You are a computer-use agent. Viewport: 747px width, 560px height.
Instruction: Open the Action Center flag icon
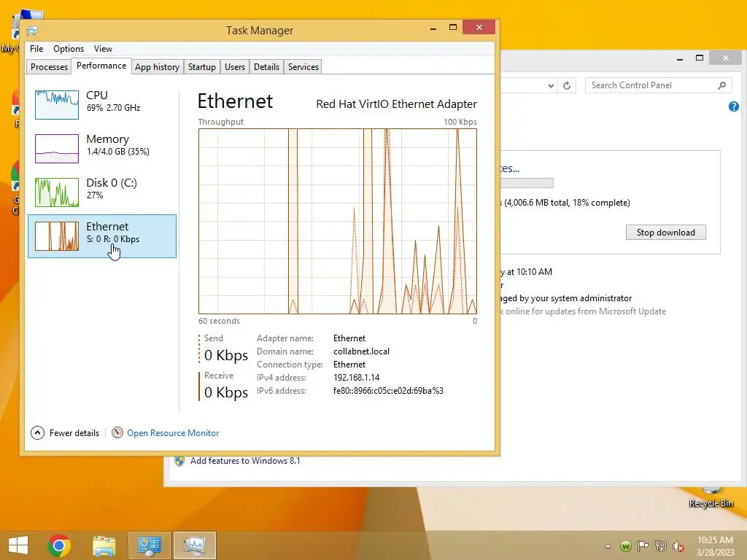click(643, 546)
